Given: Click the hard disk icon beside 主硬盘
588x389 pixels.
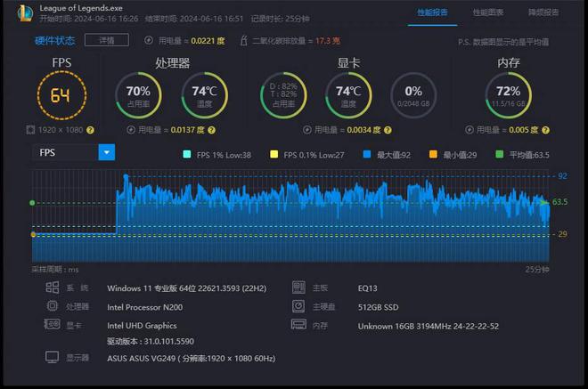Looking at the screenshot, I should tap(298, 306).
